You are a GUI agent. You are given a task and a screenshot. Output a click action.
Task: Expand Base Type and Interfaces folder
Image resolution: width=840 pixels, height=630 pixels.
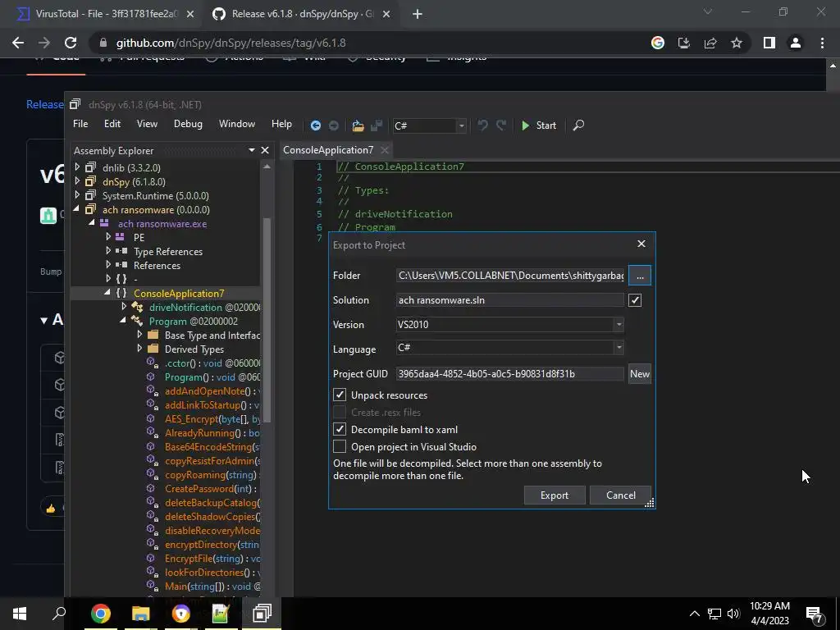139,335
